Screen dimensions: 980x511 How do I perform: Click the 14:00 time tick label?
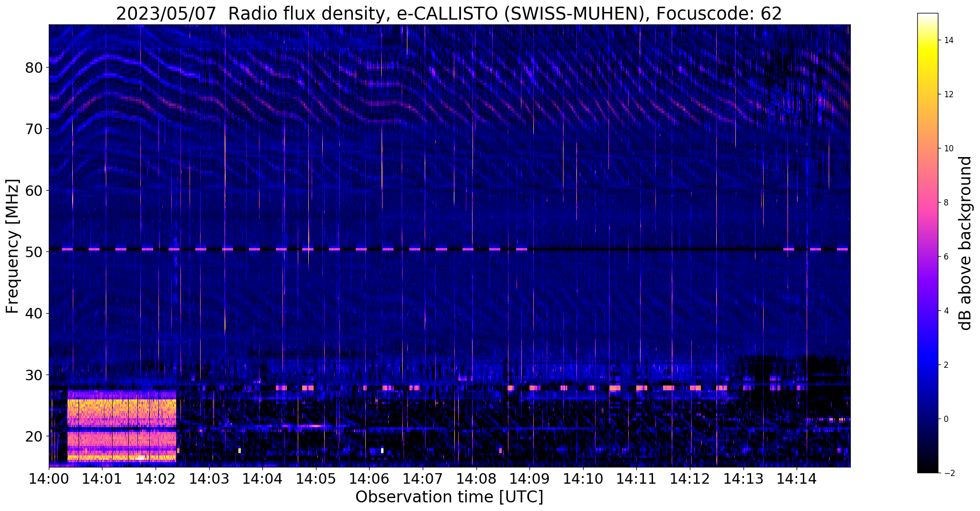49,478
